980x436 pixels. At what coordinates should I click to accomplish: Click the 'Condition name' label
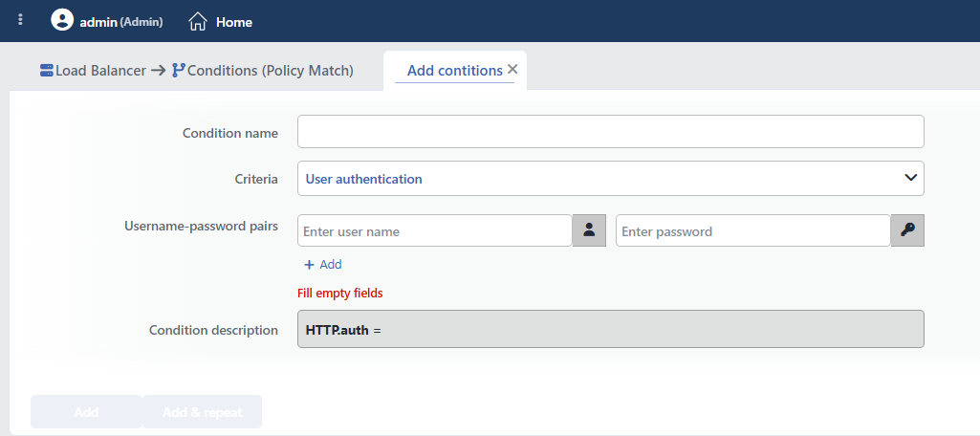pos(230,133)
